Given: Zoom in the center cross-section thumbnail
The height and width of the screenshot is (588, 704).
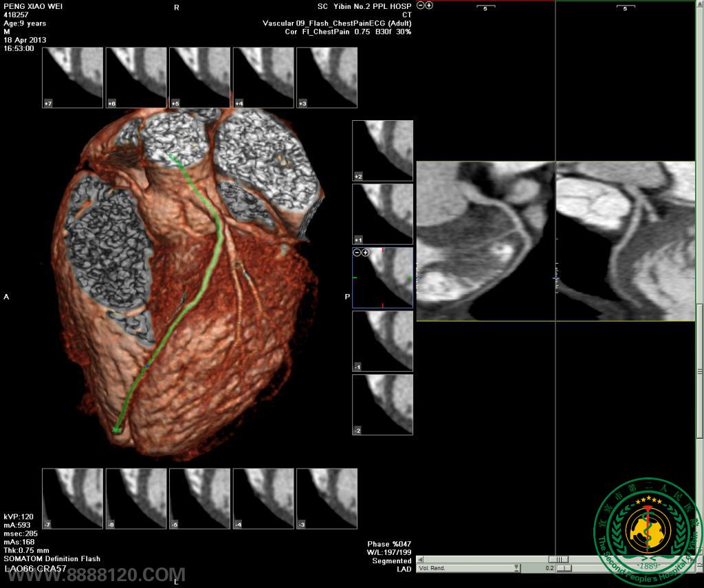Looking at the screenshot, I should (365, 252).
